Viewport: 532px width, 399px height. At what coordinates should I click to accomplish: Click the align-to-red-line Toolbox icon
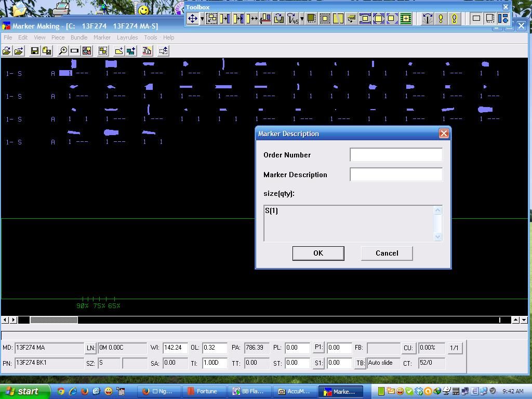(x=265, y=18)
